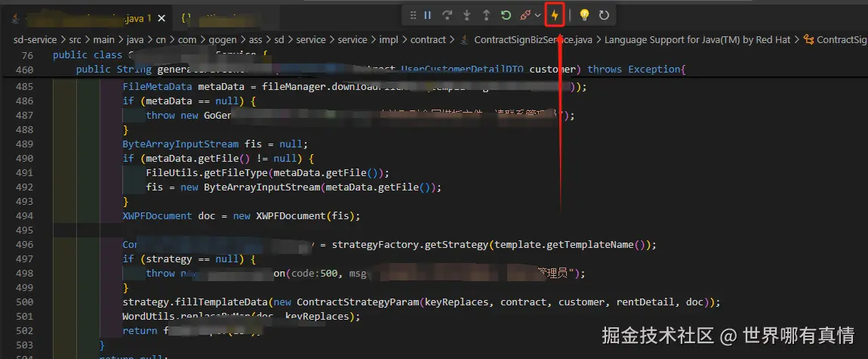Click line number 485 in the gutter
The image size is (868, 359).
[x=25, y=87]
